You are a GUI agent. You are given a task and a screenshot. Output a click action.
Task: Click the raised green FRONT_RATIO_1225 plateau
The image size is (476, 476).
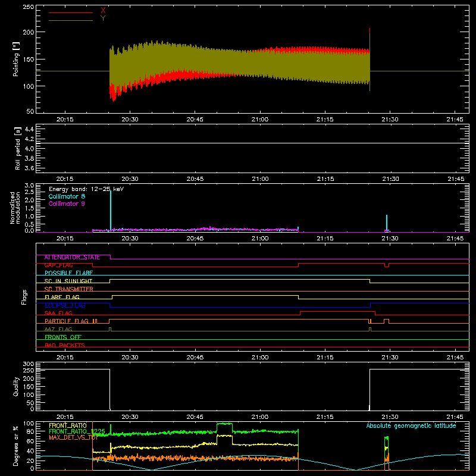coord(225,424)
